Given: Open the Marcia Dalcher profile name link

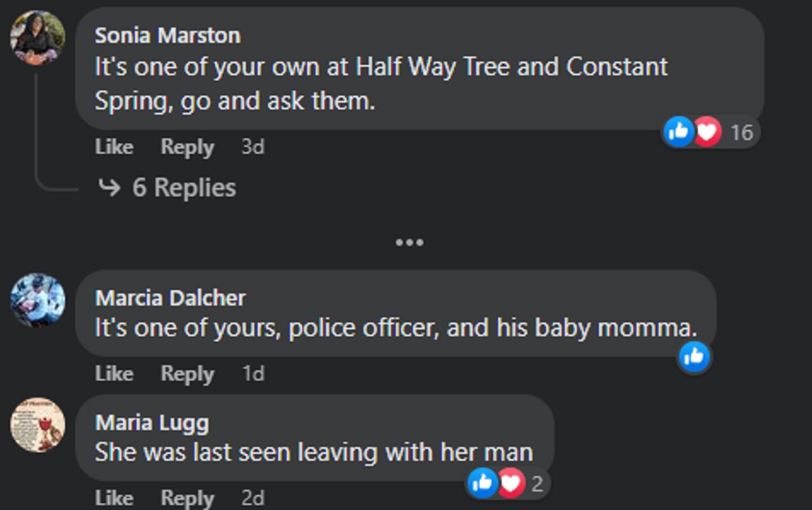Looking at the screenshot, I should [x=170, y=298].
